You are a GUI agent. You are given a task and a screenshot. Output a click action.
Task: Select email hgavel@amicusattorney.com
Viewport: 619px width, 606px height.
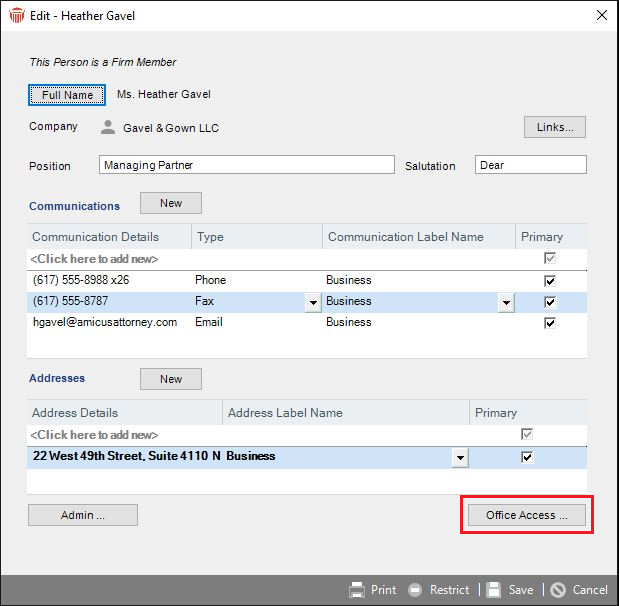tap(105, 322)
